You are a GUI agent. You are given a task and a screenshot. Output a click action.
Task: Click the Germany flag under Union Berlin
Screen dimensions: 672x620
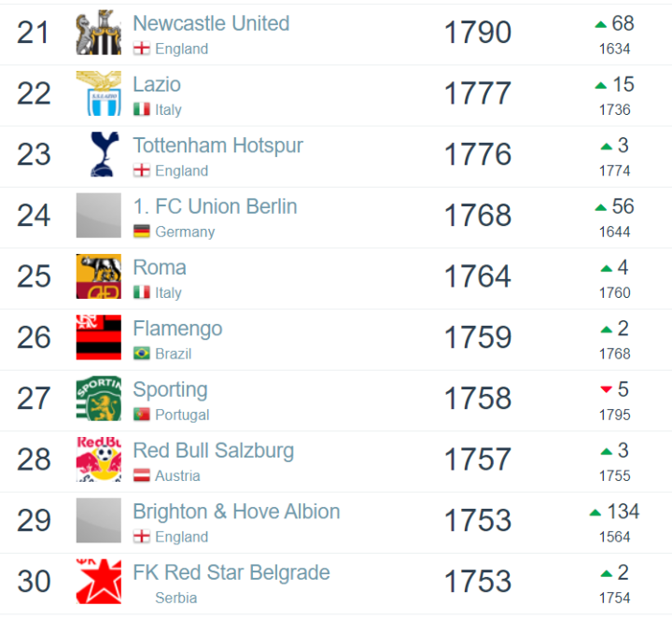(x=142, y=232)
